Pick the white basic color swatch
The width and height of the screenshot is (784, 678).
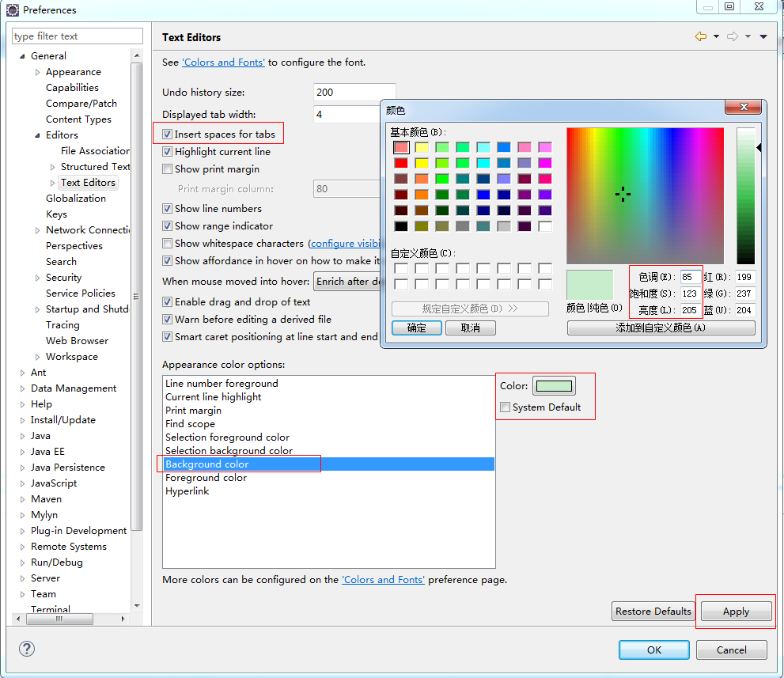[x=545, y=226]
